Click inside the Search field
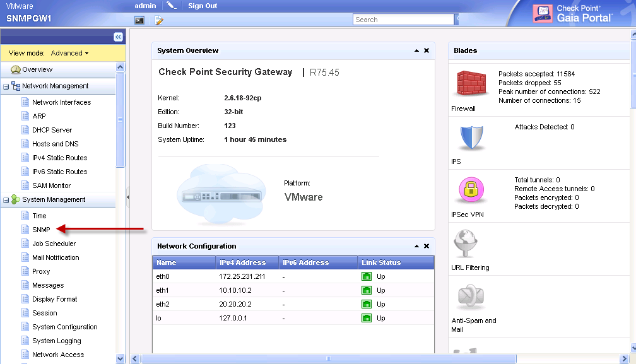Screen dimensions: 636x364 coord(403,20)
